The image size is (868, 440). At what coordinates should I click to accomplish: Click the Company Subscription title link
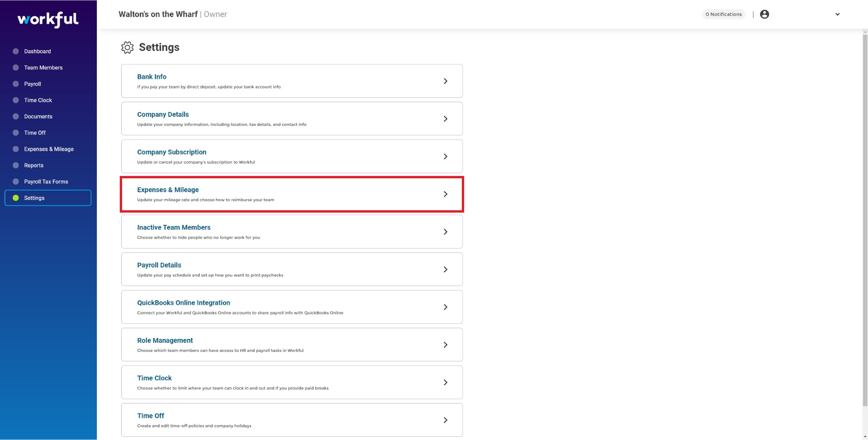click(x=172, y=152)
